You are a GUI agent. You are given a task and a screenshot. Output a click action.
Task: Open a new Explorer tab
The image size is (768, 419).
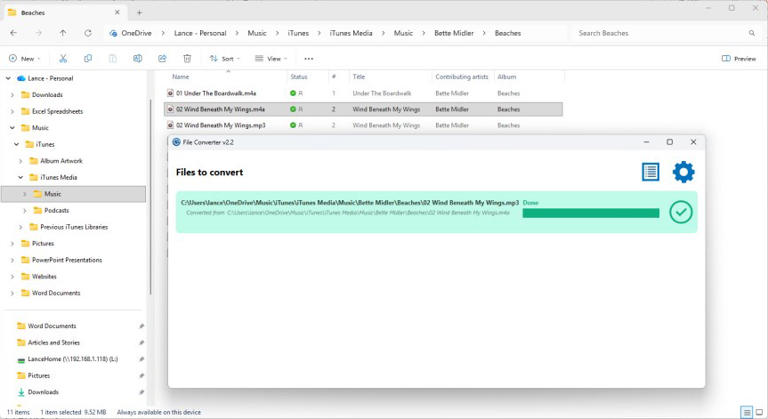pyautogui.click(x=139, y=13)
